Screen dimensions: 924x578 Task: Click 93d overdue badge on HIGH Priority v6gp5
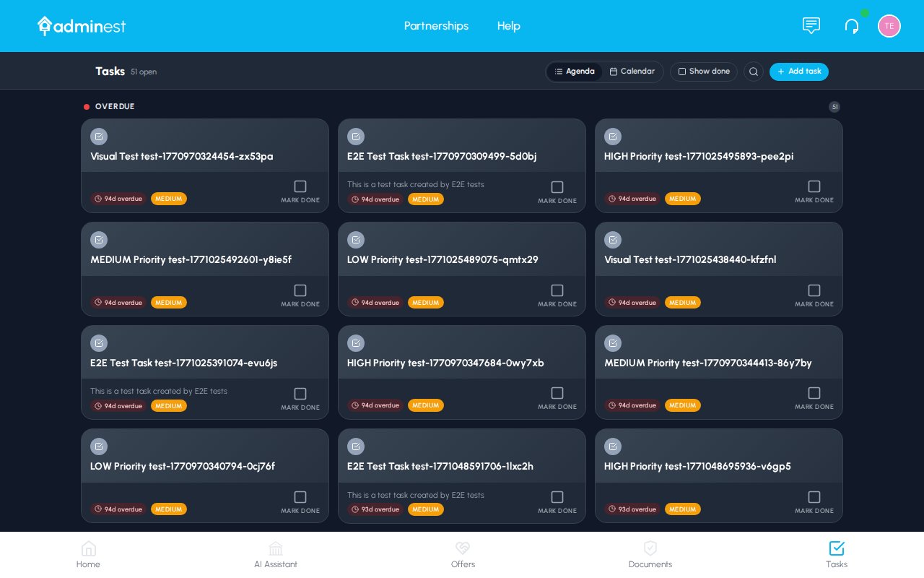point(632,509)
